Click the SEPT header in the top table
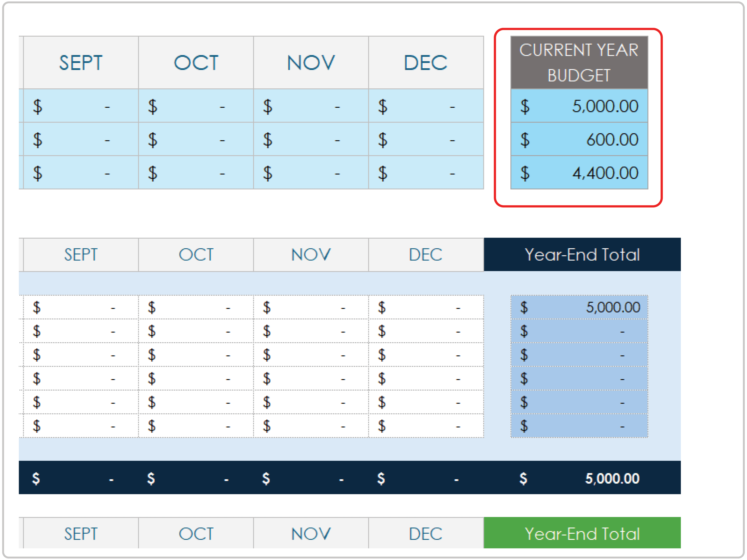This screenshot has width=747, height=560. [81, 62]
